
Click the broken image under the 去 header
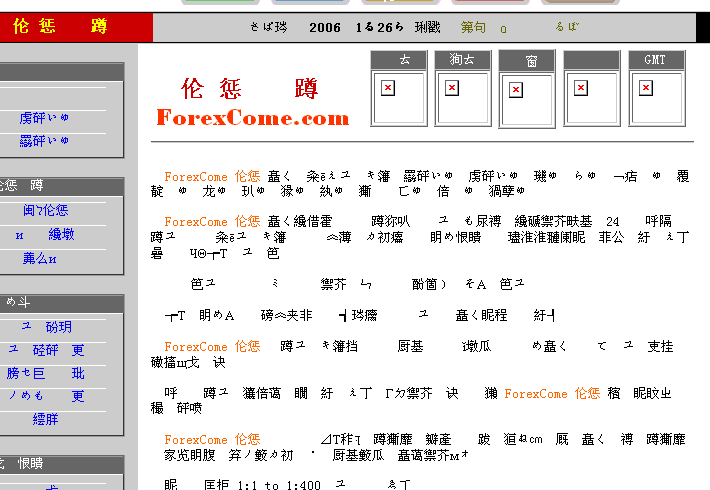(388, 87)
